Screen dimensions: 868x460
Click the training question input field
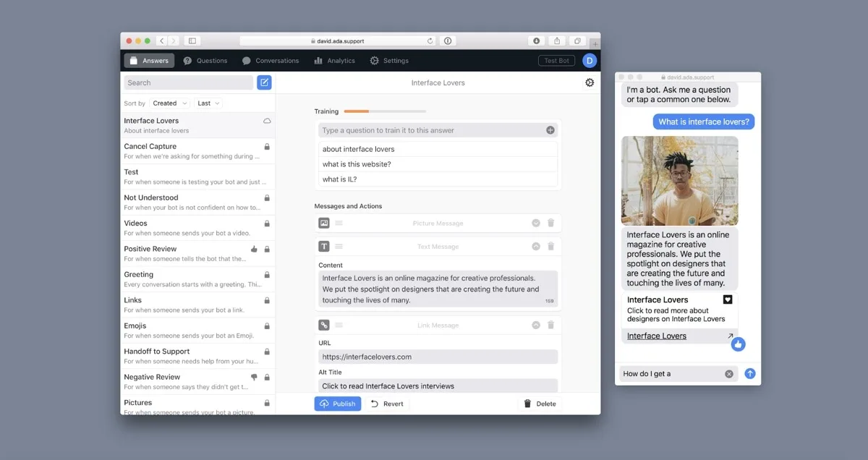(x=438, y=130)
